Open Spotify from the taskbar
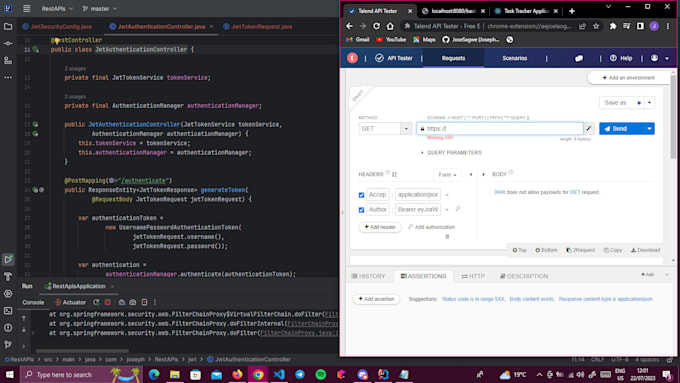This screenshot has width=680, height=383. tap(320, 374)
